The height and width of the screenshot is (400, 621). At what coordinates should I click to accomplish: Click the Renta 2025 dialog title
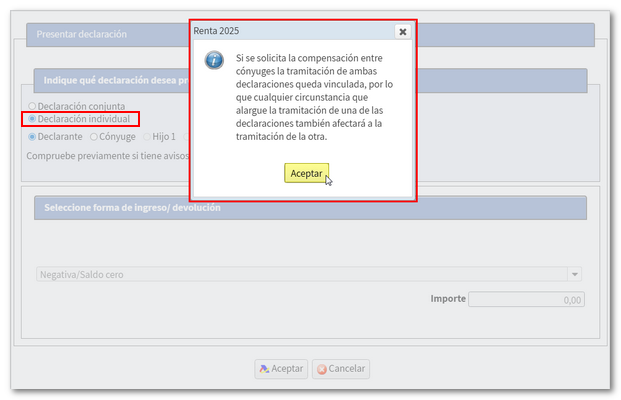(x=216, y=31)
